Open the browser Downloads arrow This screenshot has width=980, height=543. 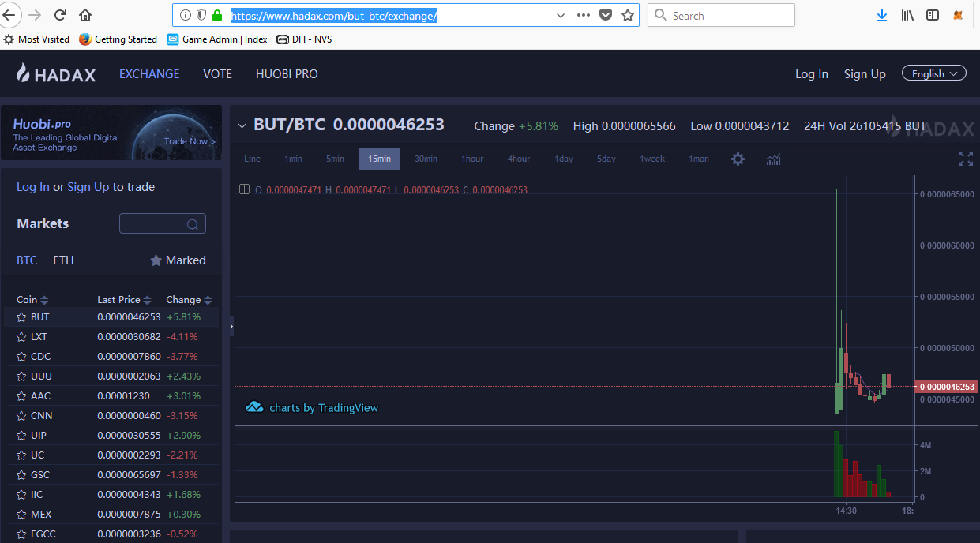point(882,15)
